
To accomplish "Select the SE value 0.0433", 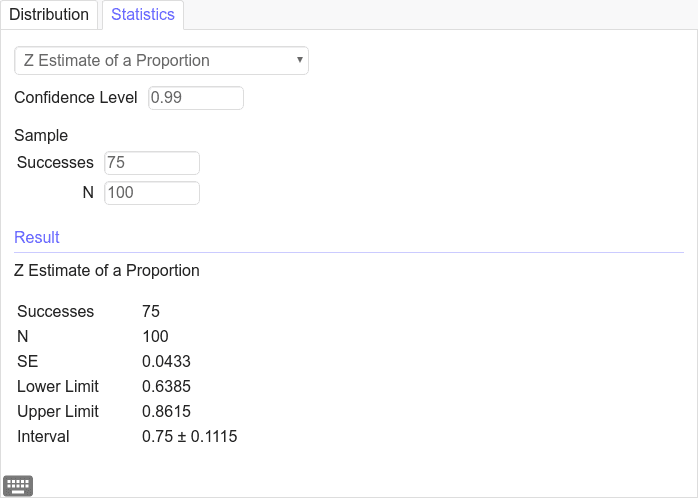I will click(166, 361).
